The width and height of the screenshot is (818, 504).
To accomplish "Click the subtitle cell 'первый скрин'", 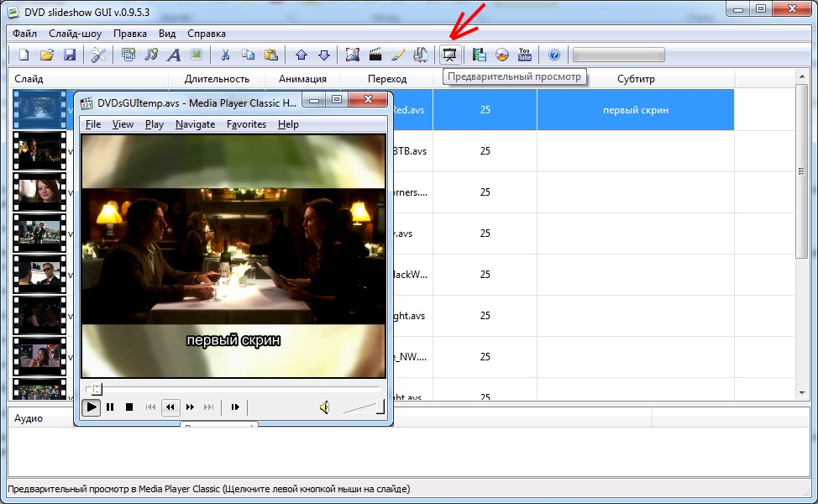I will pos(636,110).
